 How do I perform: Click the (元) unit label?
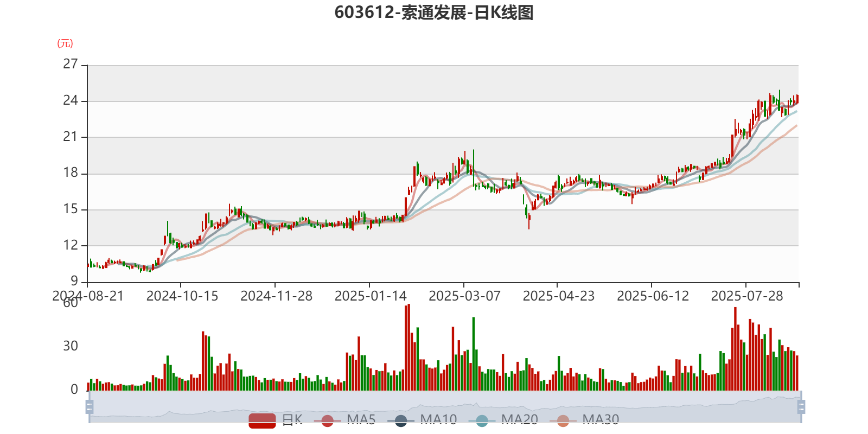point(65,43)
